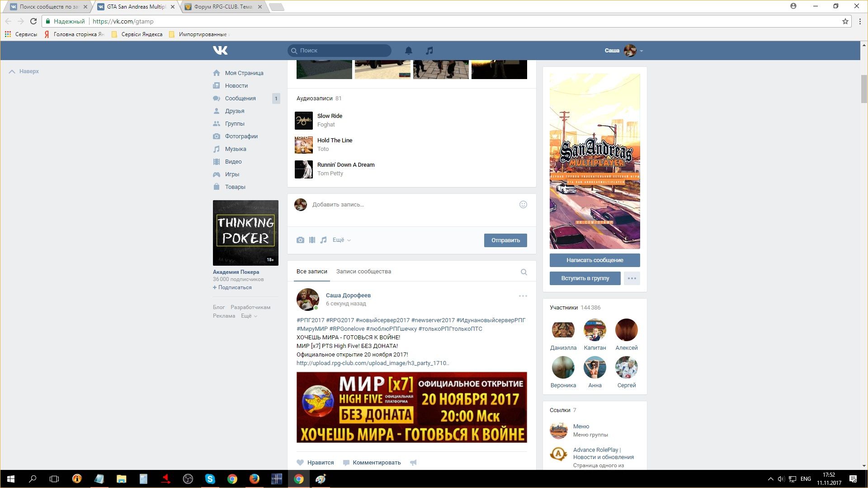
Task: Bookmark page with the star icon
Action: (845, 21)
